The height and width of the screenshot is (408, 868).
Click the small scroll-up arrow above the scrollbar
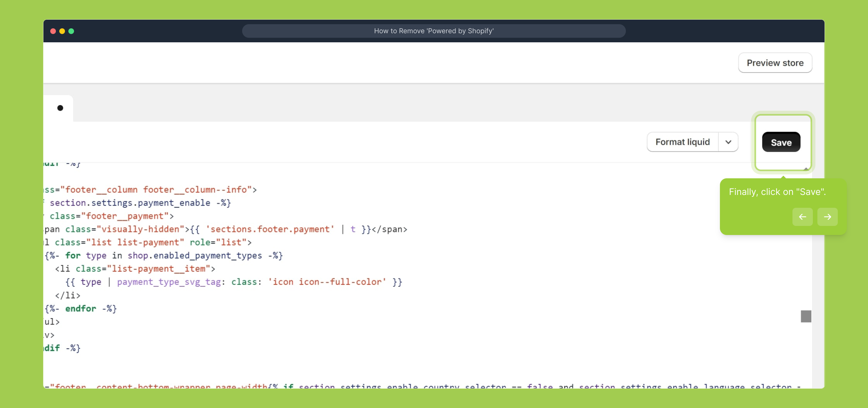(x=806, y=169)
